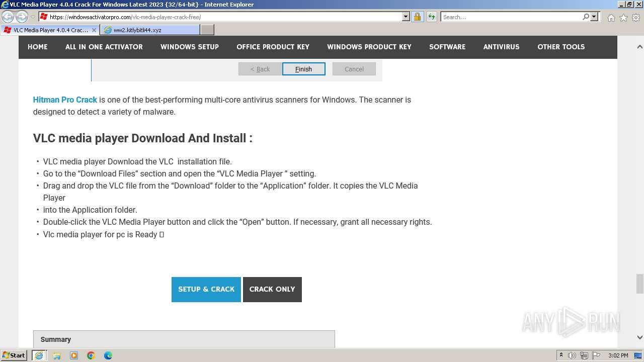
Task: Close the VLC Media Player tab
Action: [x=94, y=30]
